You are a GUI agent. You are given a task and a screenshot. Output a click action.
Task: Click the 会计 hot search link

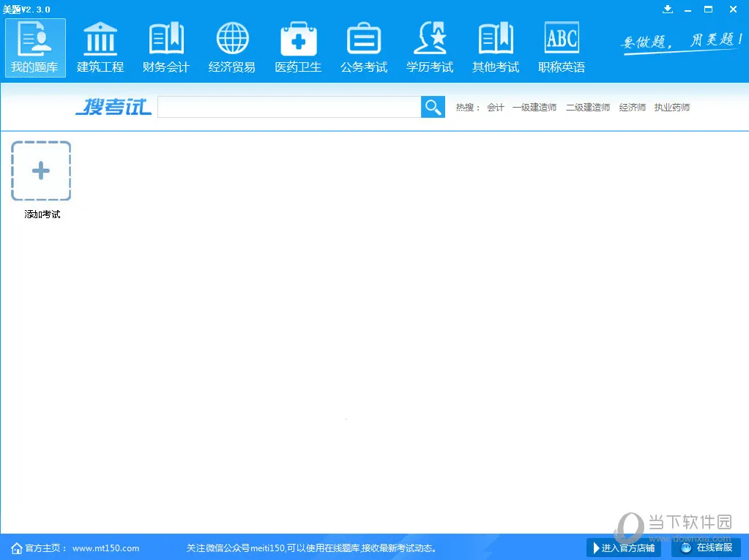point(495,107)
